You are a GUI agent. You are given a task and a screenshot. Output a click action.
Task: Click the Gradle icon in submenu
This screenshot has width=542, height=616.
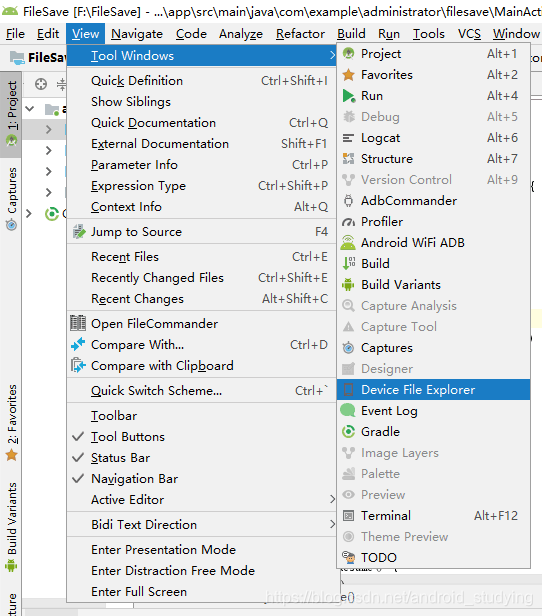348,432
